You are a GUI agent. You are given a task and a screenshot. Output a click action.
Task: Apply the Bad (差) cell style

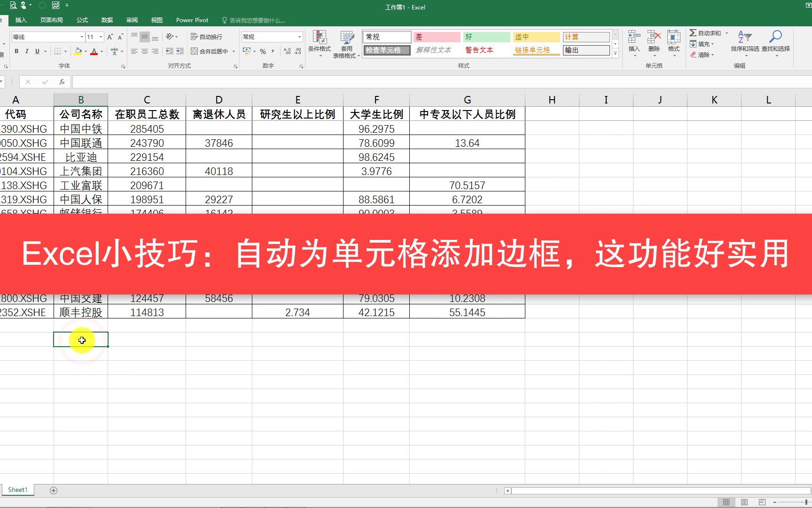coord(437,37)
